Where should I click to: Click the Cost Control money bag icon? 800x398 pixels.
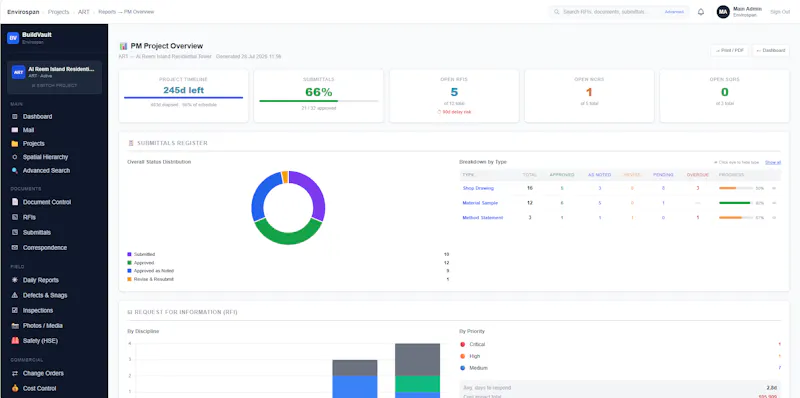click(14, 388)
